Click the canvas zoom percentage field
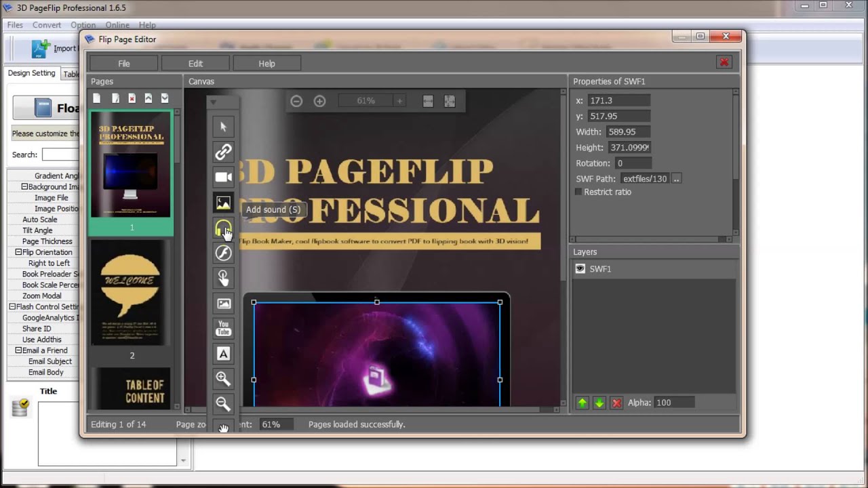The image size is (868, 488). coord(366,101)
